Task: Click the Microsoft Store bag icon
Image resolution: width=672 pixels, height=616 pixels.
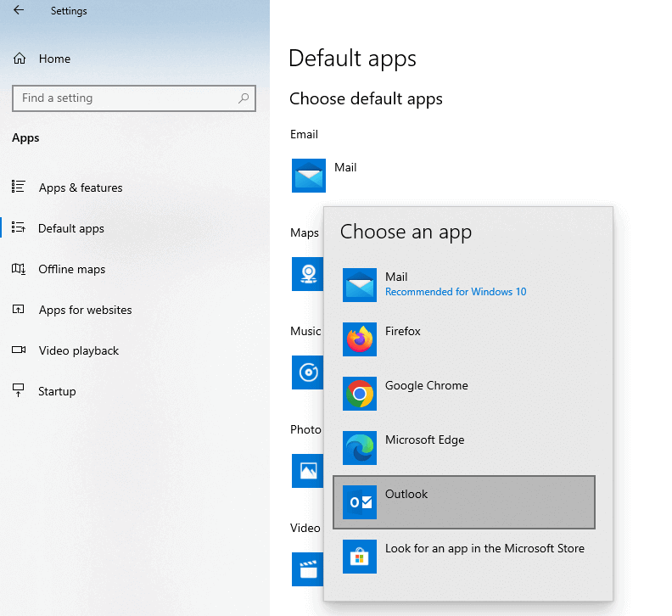Action: coord(360,557)
